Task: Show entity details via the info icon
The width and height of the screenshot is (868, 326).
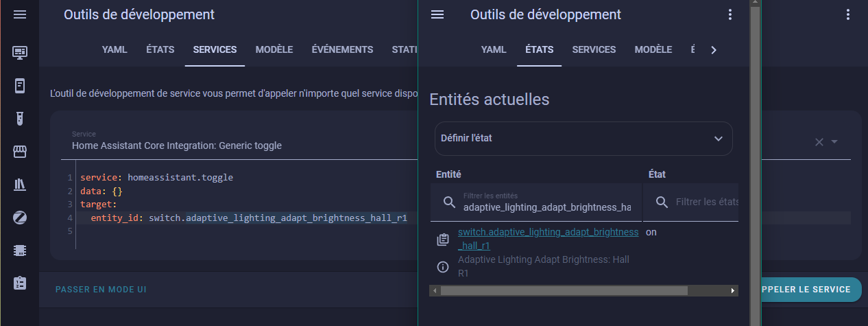Action: [443, 266]
